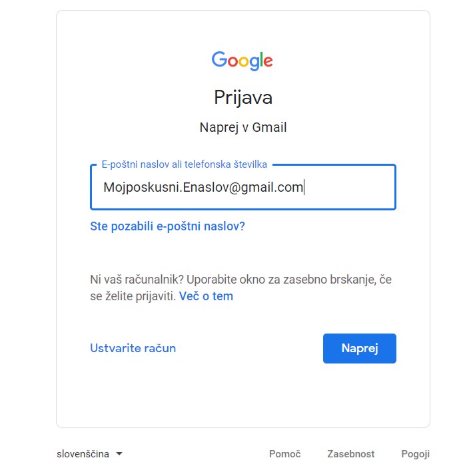Open the Pomoč footer link

tap(284, 454)
